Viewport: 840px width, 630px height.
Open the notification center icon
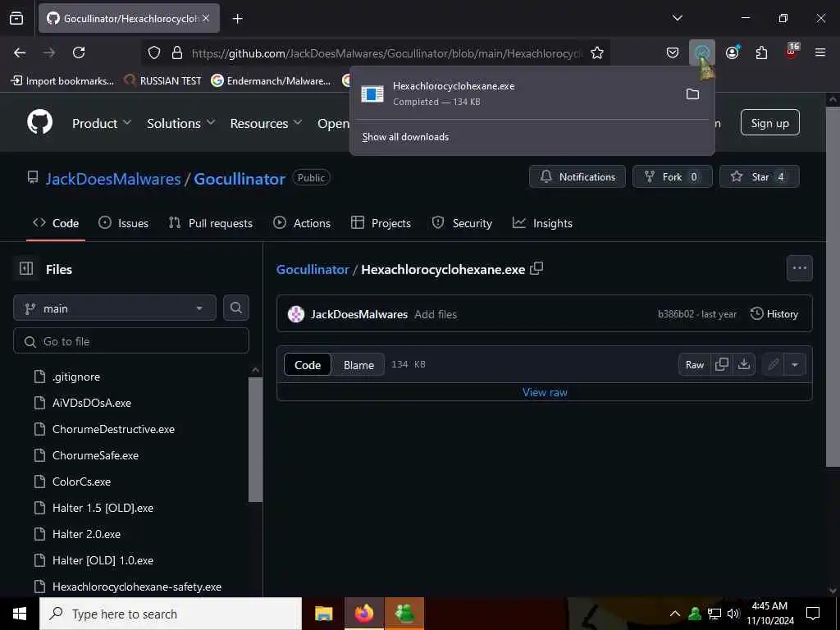813,614
